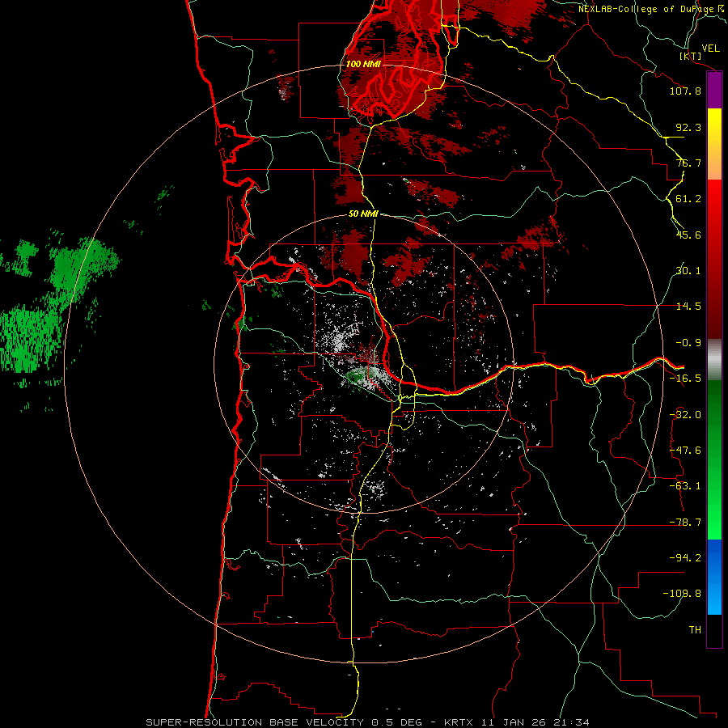Click the -63.1 velocity scale value

pos(685,486)
